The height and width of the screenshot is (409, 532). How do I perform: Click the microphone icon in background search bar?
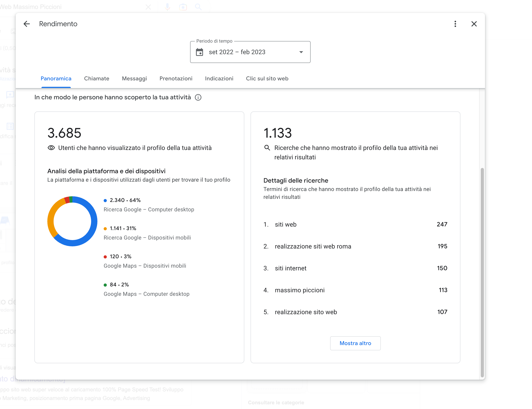(x=167, y=7)
